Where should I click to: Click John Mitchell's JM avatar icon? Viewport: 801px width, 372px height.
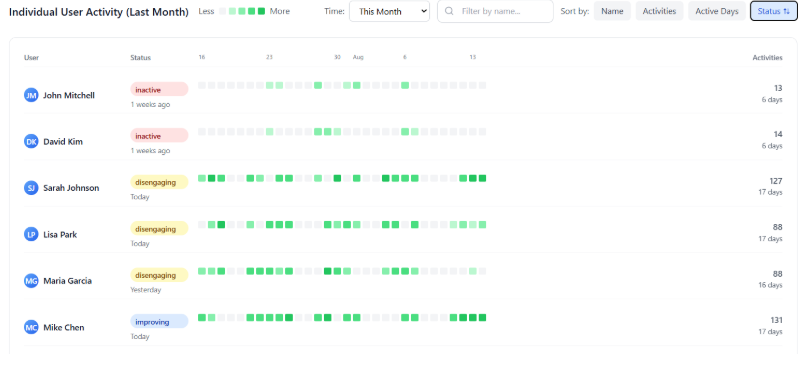31,95
